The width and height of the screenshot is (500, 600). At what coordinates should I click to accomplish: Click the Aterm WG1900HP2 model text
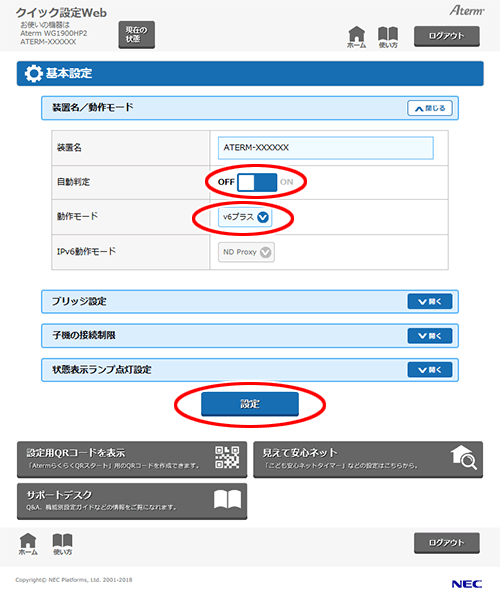(x=54, y=33)
